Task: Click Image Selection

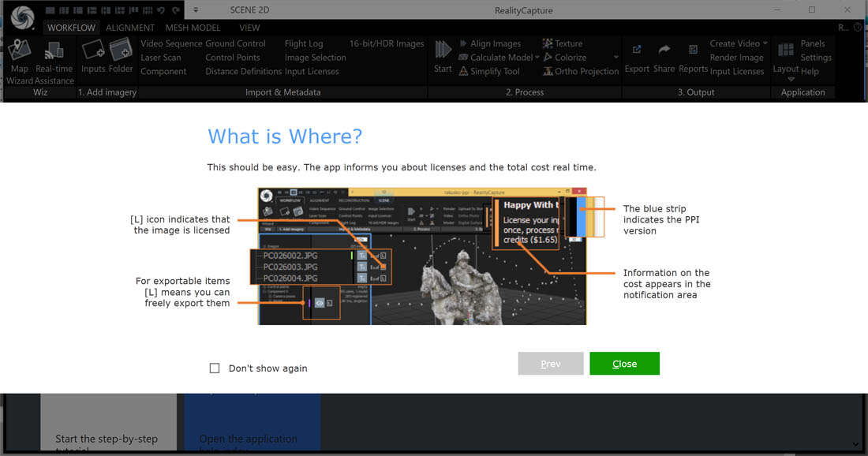Action: click(316, 57)
